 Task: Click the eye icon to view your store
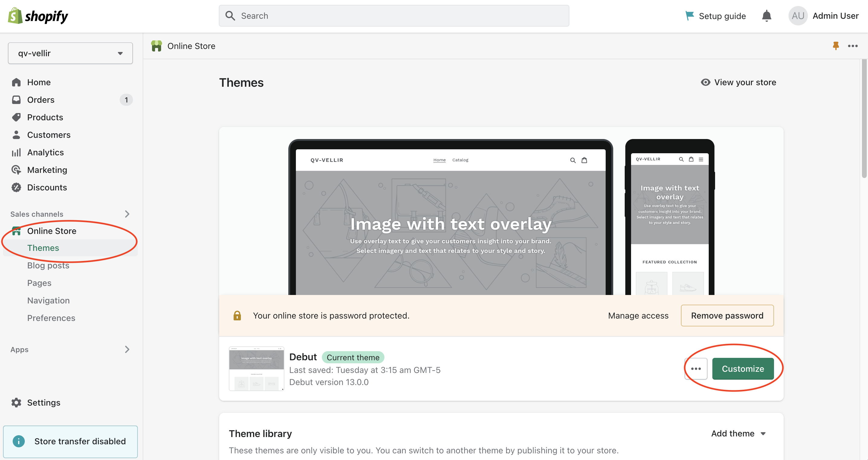tap(705, 82)
